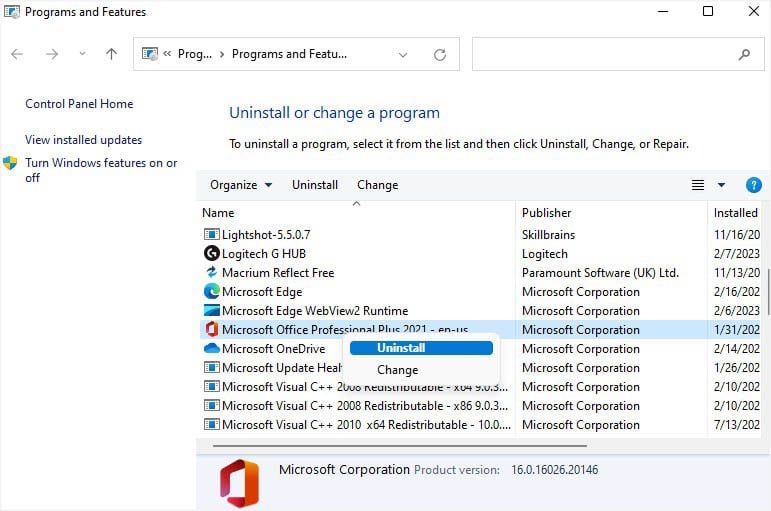
Task: Click product version 16.0.16026.20146 value
Action: pos(555,470)
